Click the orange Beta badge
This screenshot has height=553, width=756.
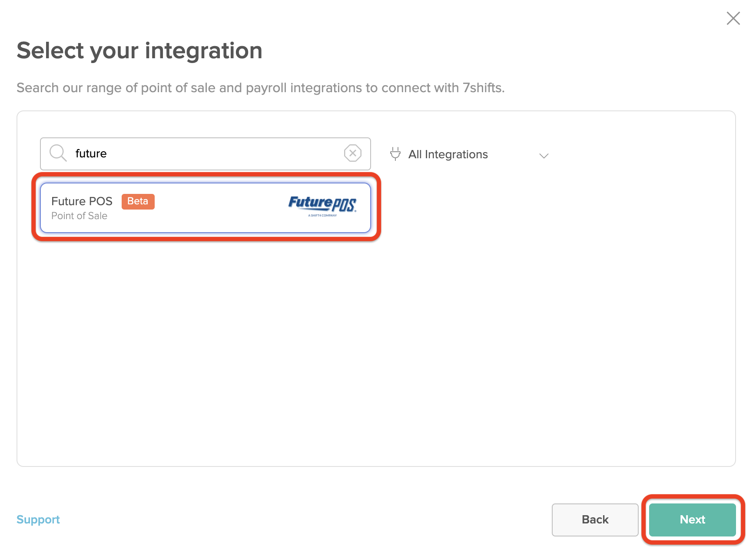[138, 201]
